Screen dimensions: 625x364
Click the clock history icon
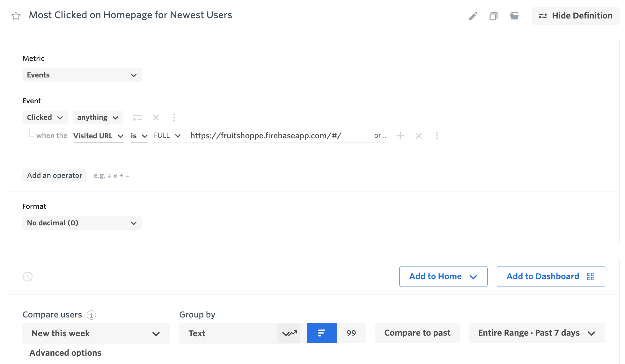coord(28,277)
